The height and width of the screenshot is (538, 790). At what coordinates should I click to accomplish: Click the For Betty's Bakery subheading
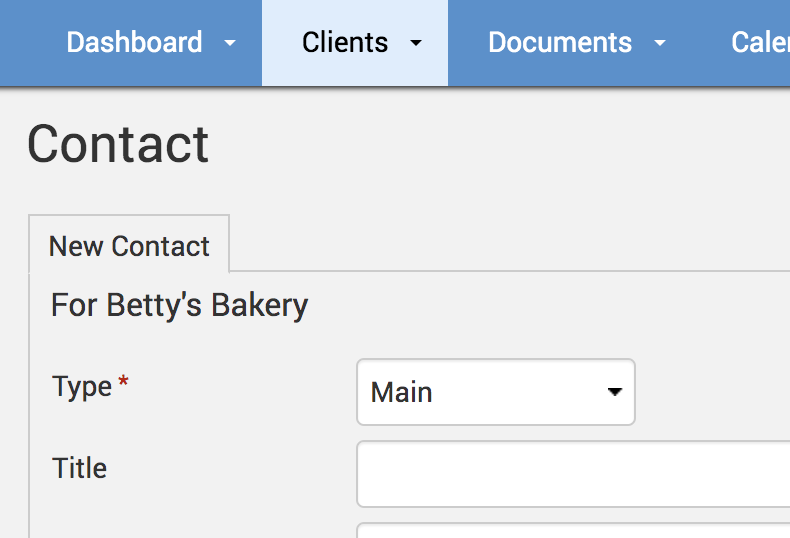[179, 305]
